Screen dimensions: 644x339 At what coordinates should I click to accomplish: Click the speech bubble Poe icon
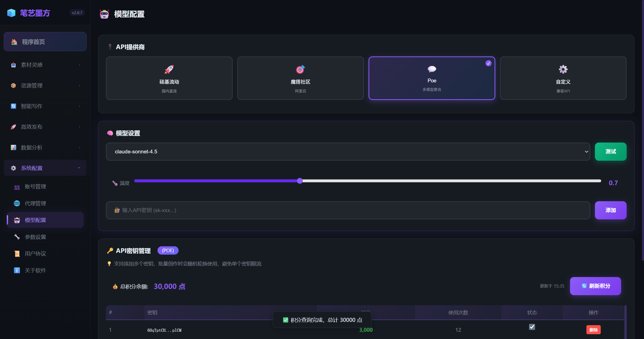coord(432,69)
